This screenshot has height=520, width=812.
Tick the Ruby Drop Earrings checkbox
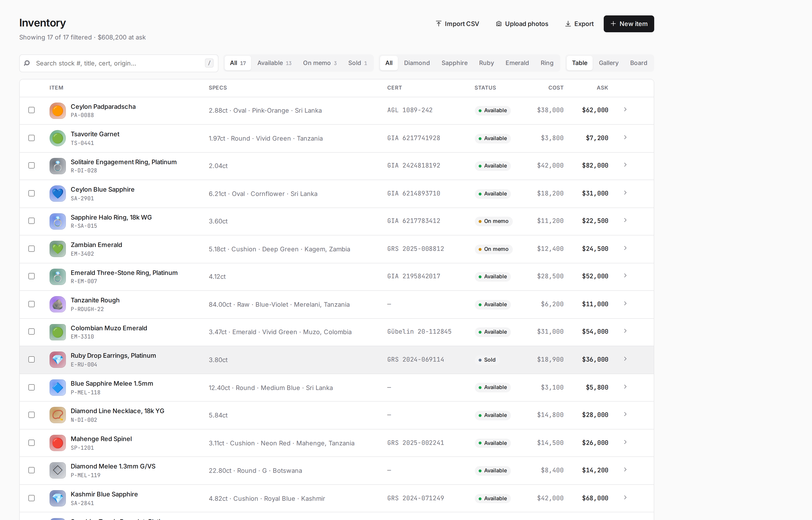point(31,359)
